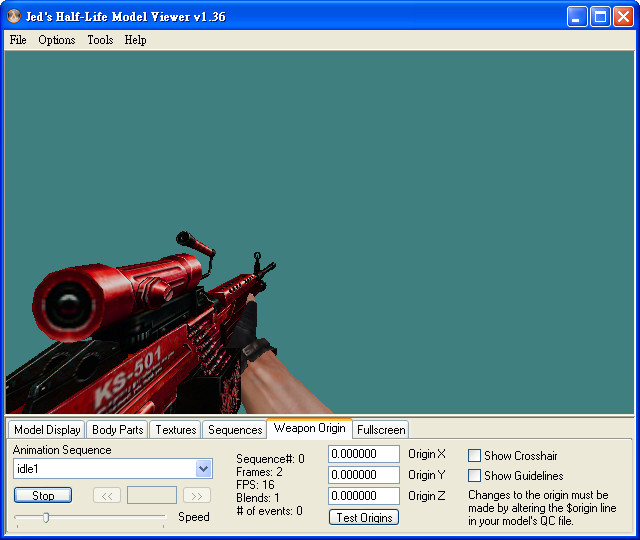640x540 pixels.
Task: Switch to the Textures tab
Action: point(176,430)
